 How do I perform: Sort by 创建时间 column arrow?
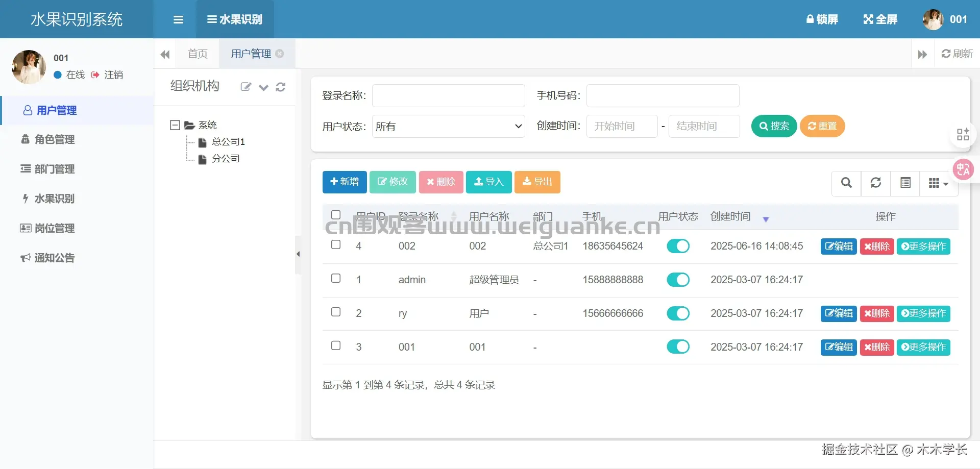[x=766, y=219]
